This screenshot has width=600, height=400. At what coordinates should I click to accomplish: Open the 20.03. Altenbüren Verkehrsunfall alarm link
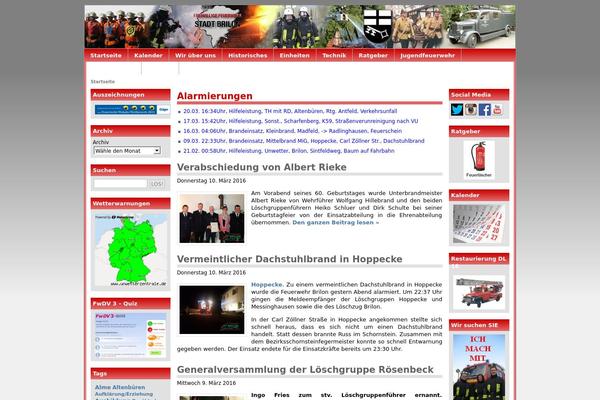(x=290, y=111)
